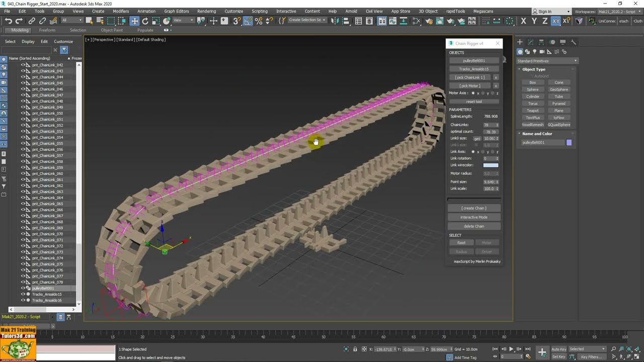
Task: Open the Motion panel tab icon
Action: [552, 42]
